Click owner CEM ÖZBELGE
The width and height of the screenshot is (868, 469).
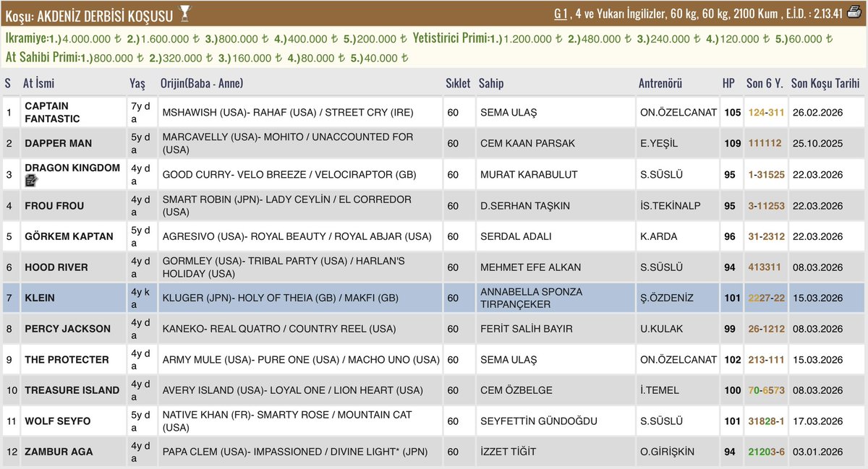pyautogui.click(x=516, y=390)
